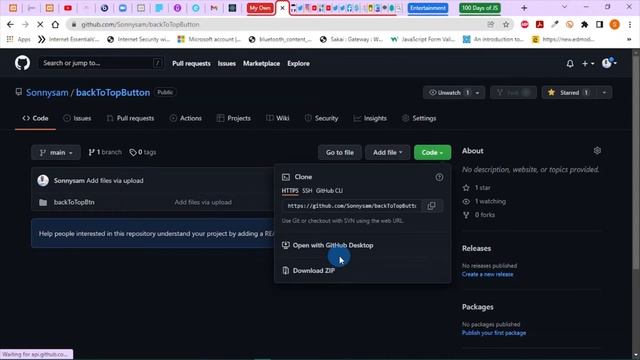
Task: Open the backToTopBtn folder
Action: pyautogui.click(x=74, y=202)
